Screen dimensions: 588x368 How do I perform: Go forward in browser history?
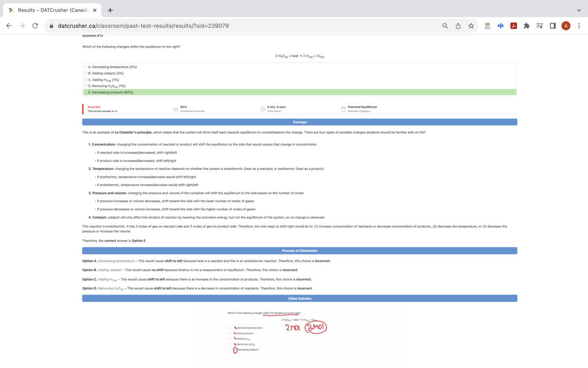(x=22, y=26)
